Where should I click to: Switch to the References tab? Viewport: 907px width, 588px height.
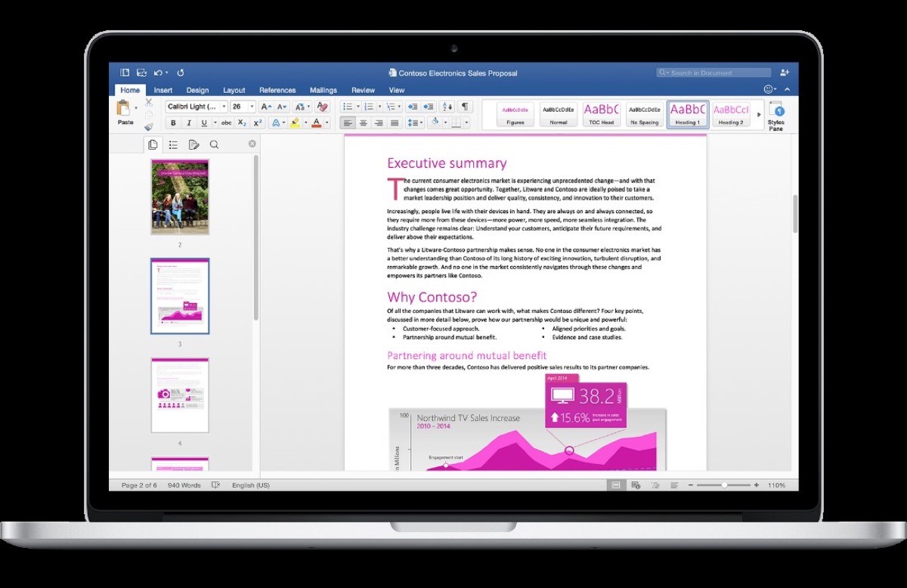[x=277, y=90]
